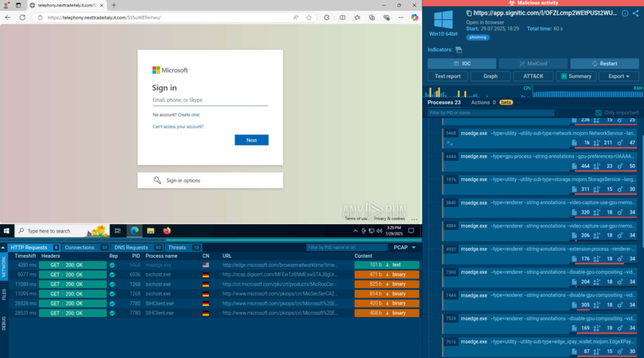Image resolution: width=644 pixels, height=358 pixels.
Task: Expand the PCAP dropdown
Action: [404, 247]
